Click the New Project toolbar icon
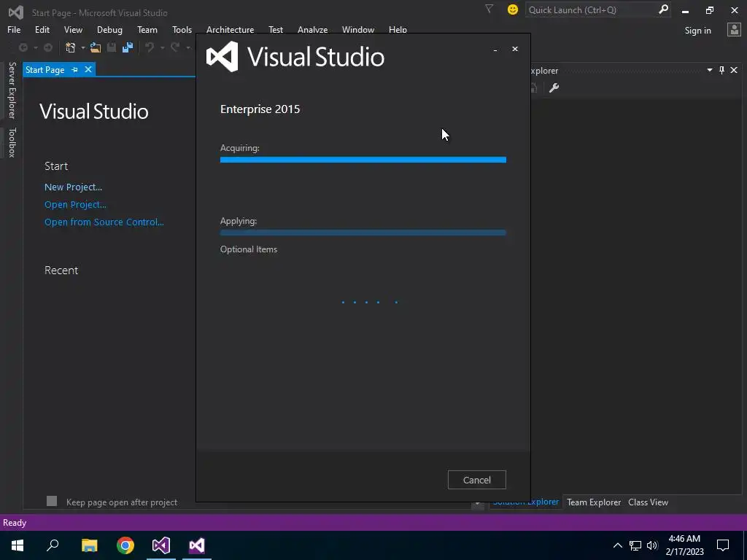 pyautogui.click(x=71, y=47)
